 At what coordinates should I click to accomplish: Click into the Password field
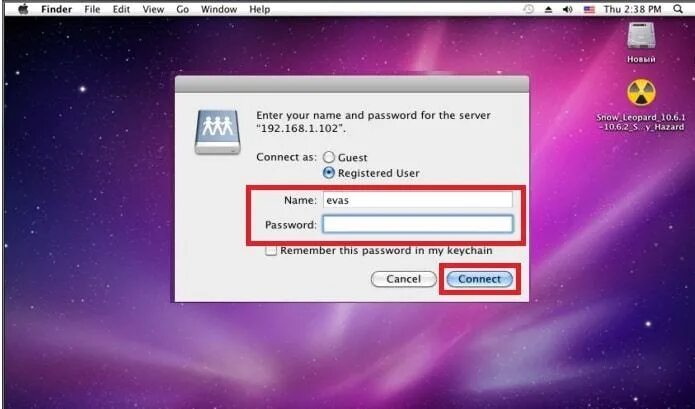coord(418,224)
